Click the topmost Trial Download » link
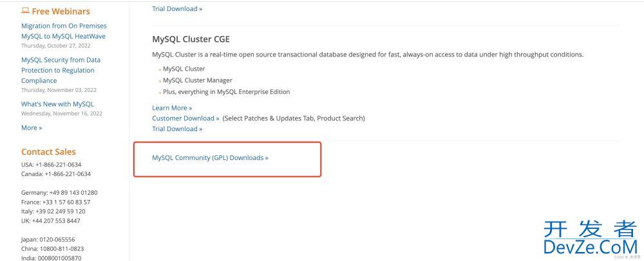 tap(177, 8)
